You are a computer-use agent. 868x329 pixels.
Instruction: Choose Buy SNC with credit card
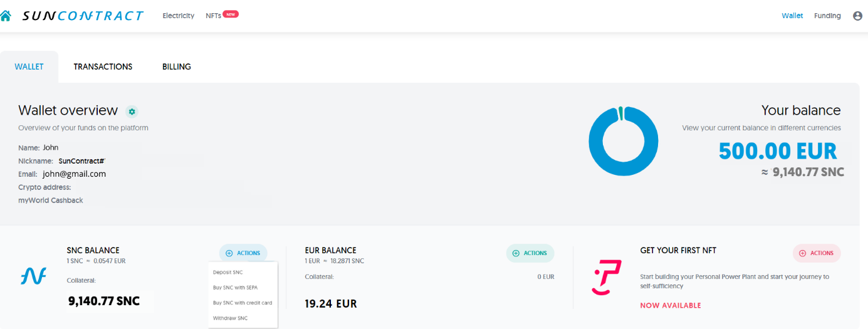point(243,303)
